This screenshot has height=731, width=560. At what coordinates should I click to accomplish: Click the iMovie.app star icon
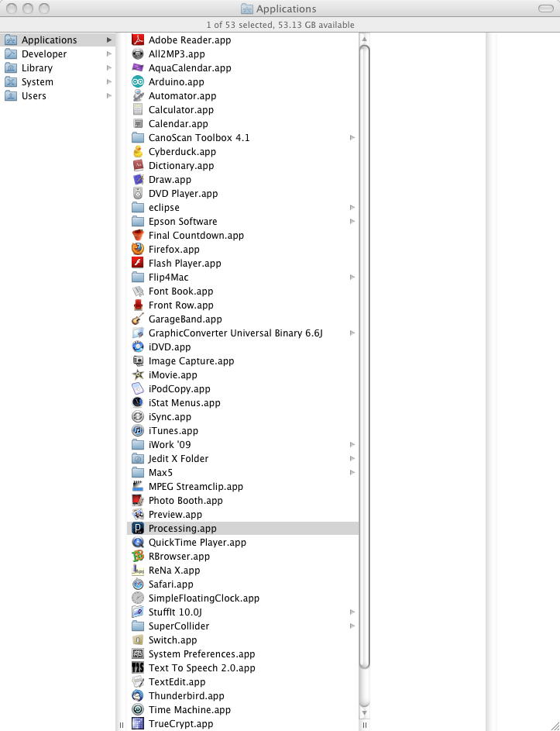(137, 375)
